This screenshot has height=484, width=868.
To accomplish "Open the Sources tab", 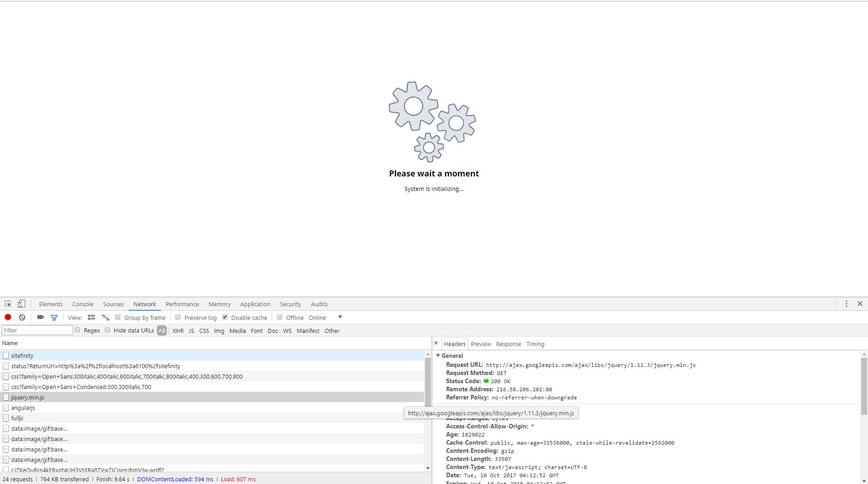I will pos(113,304).
